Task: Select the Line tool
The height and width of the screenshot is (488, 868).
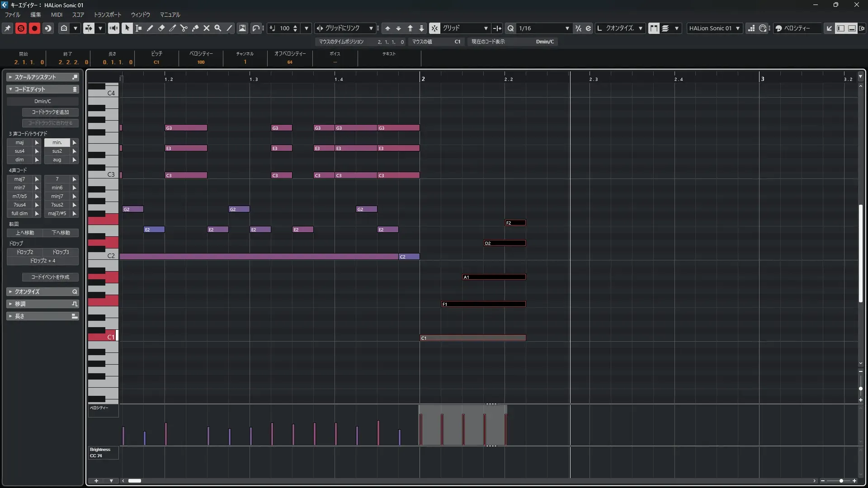Action: [230, 28]
